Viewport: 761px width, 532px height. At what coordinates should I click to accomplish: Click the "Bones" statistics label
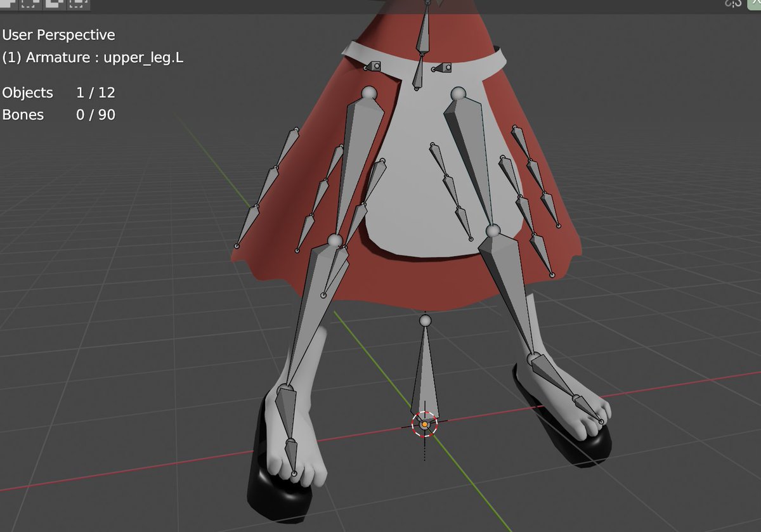(23, 115)
